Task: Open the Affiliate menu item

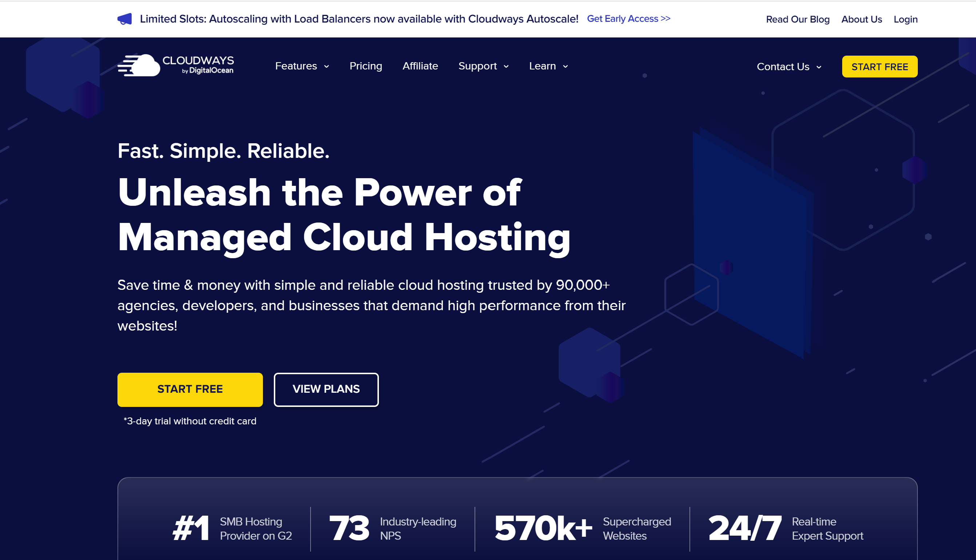Action: [420, 66]
